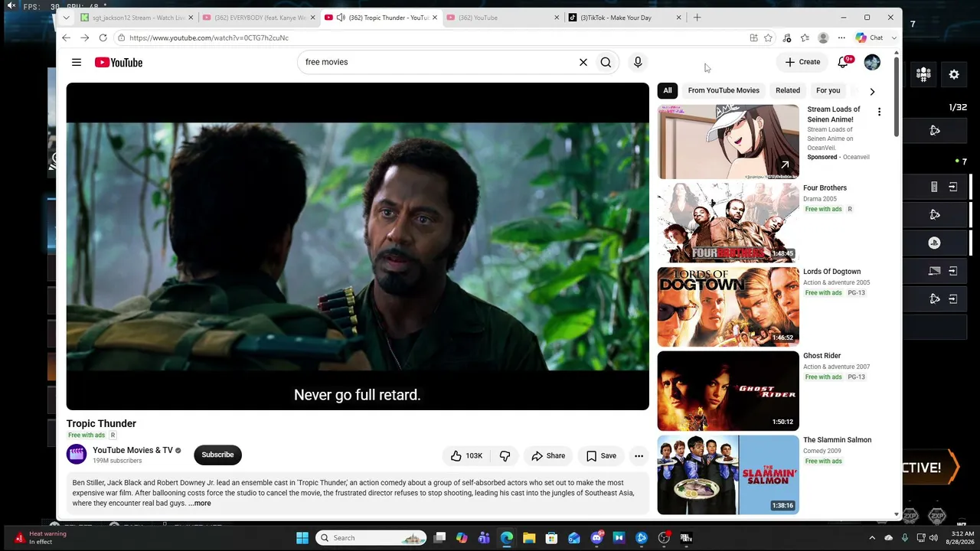Open browser Settings and more menu

(x=841, y=37)
